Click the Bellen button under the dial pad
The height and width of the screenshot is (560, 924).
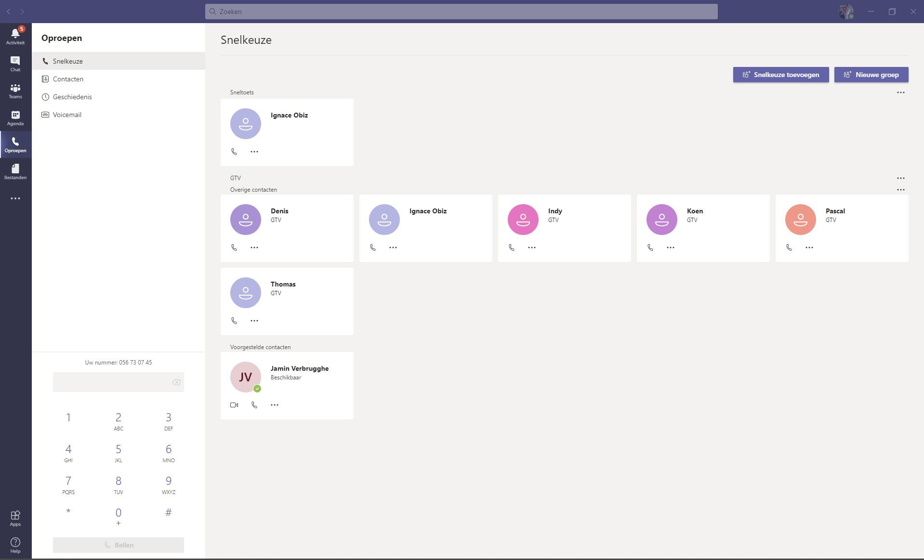point(119,545)
